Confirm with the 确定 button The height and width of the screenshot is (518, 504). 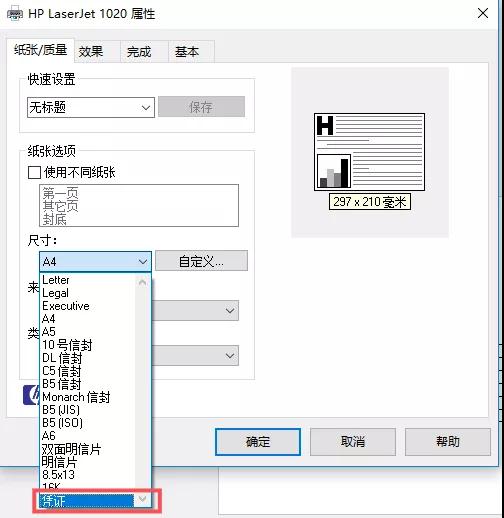coord(258,442)
